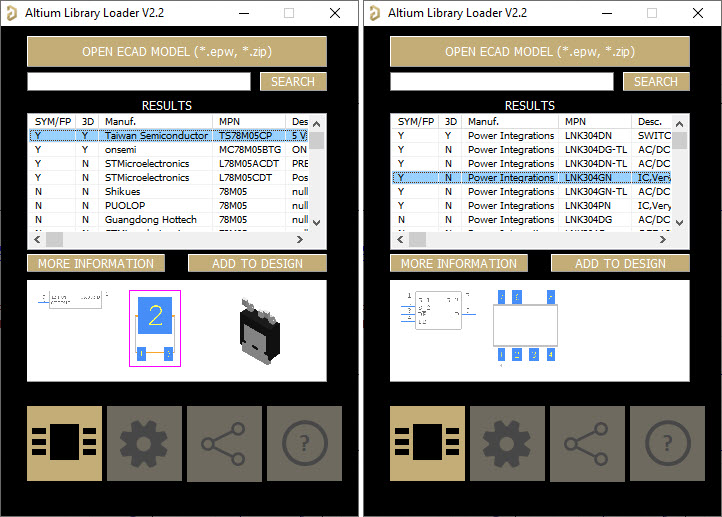The height and width of the screenshot is (517, 722).
Task: Click MORE INFORMATION in left window
Action: click(x=96, y=263)
